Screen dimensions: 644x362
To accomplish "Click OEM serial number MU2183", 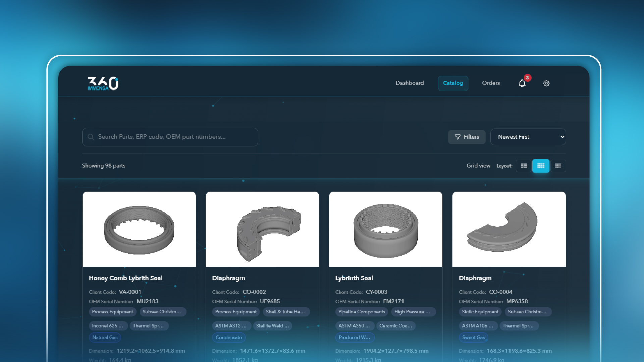I will pyautogui.click(x=147, y=301).
